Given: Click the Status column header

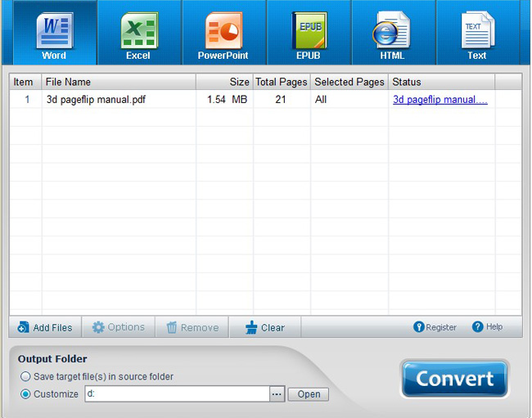Looking at the screenshot, I should coord(441,82).
